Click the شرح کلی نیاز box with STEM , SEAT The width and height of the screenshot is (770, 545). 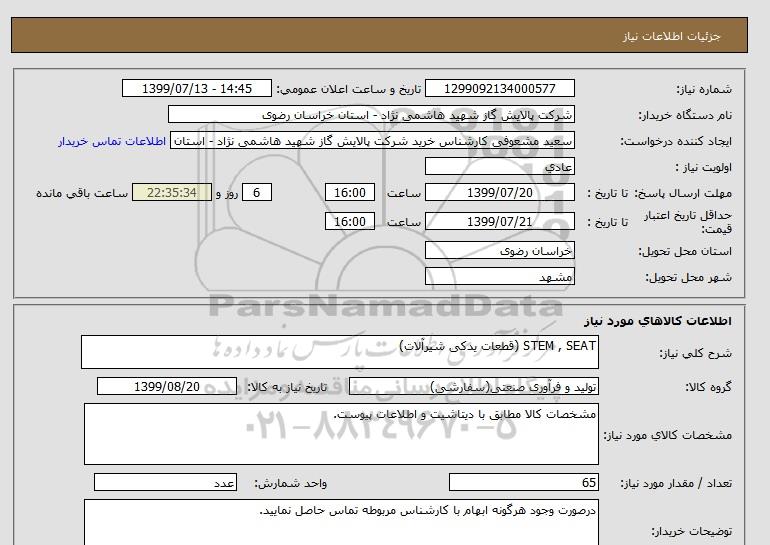[340, 353]
